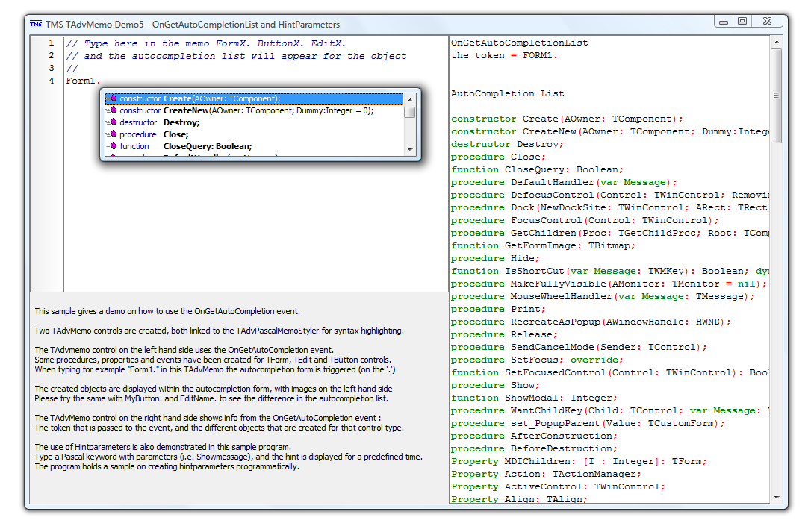The height and width of the screenshot is (532, 808).
Task: Click 'function SetFocusedControl' line
Action: point(609,372)
